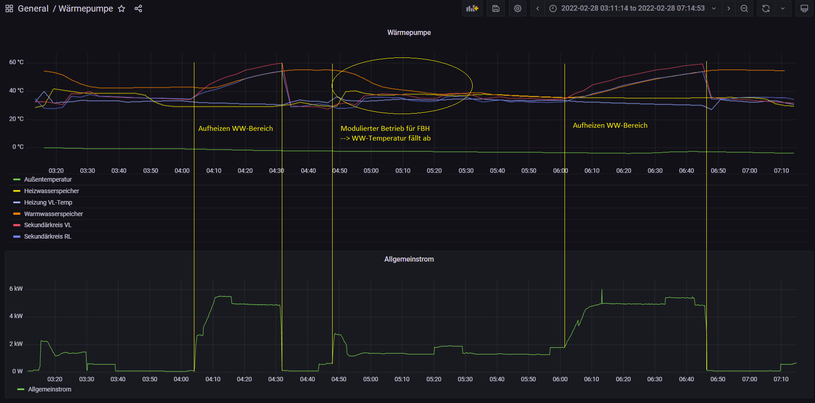Image resolution: width=815 pixels, height=403 pixels.
Task: Open dashboard settings gear
Action: 517,8
